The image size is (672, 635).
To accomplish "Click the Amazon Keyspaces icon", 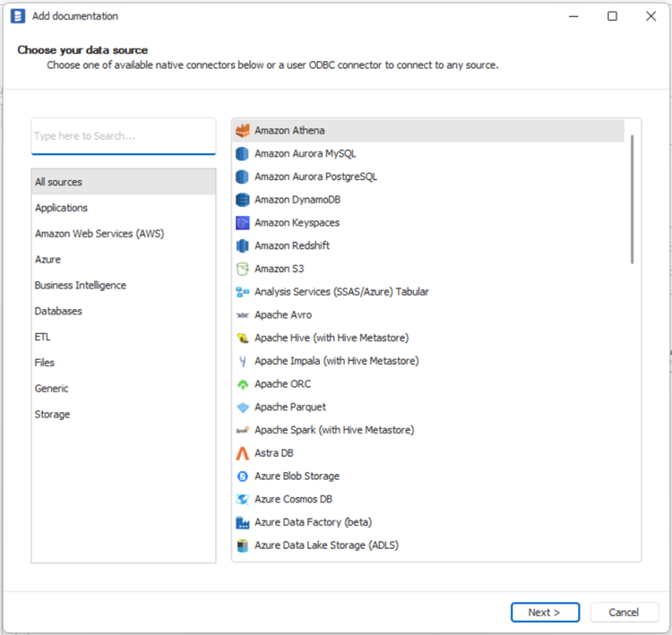I will click(x=242, y=223).
